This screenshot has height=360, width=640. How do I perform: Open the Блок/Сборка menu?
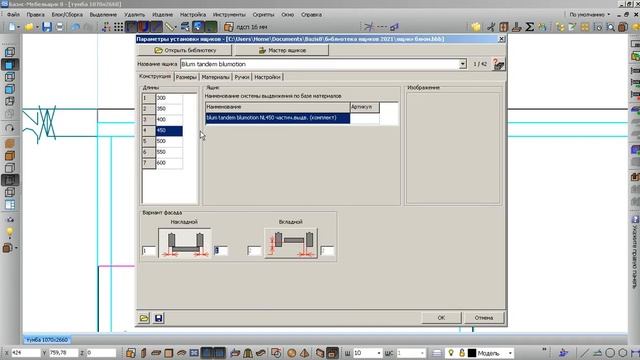[x=67, y=14]
